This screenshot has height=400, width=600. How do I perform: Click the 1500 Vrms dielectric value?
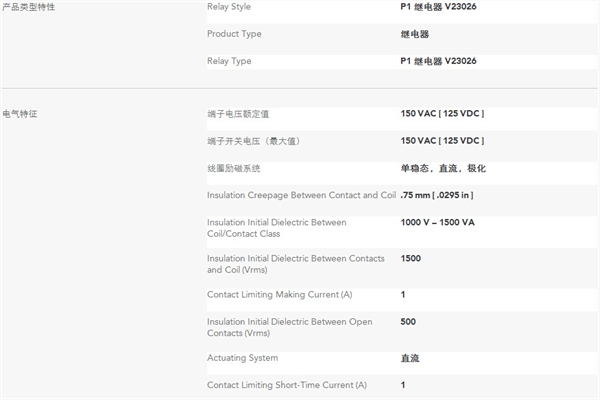tap(410, 258)
